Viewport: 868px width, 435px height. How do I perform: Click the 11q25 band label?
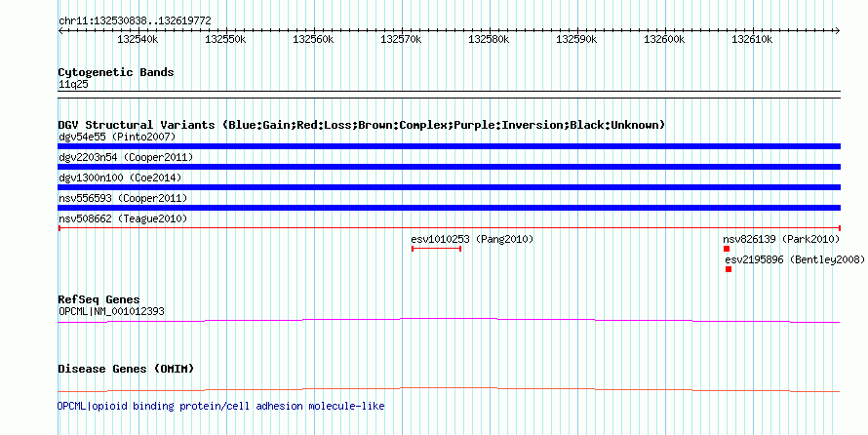click(x=73, y=85)
